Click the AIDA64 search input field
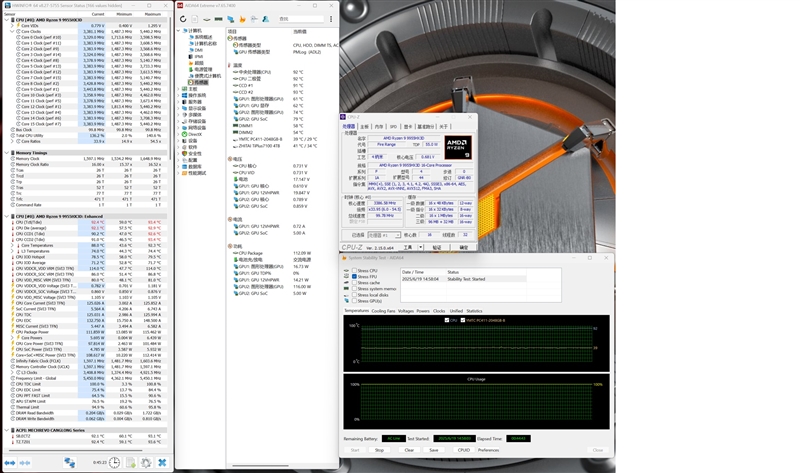Screen dimensions: 800x473 [x=300, y=18]
